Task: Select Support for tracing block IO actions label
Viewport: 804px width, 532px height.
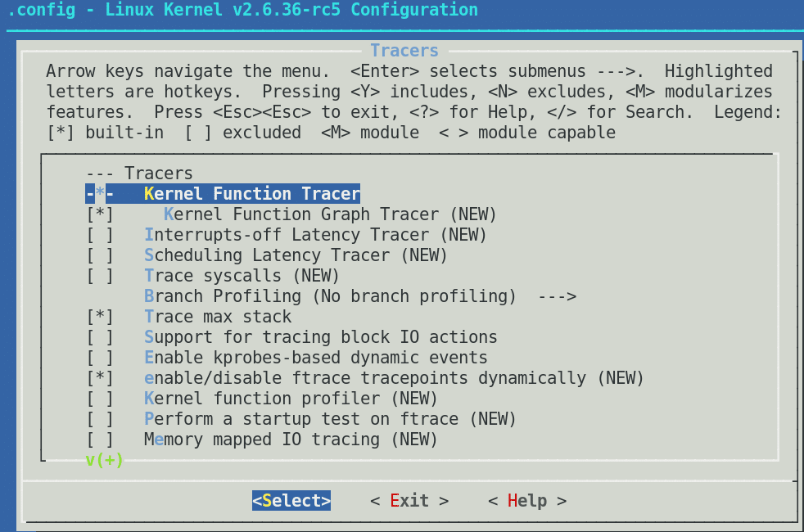Action: (320, 337)
